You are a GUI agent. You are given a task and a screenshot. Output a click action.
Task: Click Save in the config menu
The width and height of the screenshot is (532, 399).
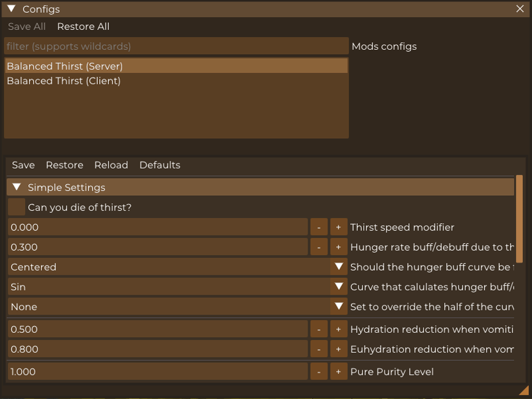(x=23, y=165)
